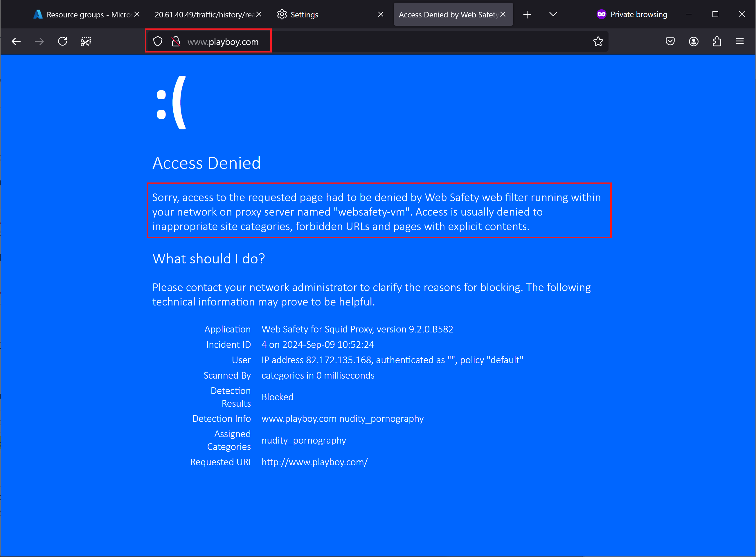756x557 pixels.
Task: Click the Requested URI http://www.playboy.com/
Action: click(x=314, y=462)
